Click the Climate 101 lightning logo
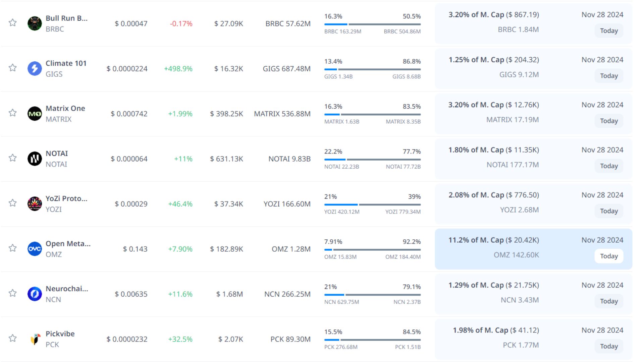This screenshot has height=362, width=644. [x=35, y=68]
